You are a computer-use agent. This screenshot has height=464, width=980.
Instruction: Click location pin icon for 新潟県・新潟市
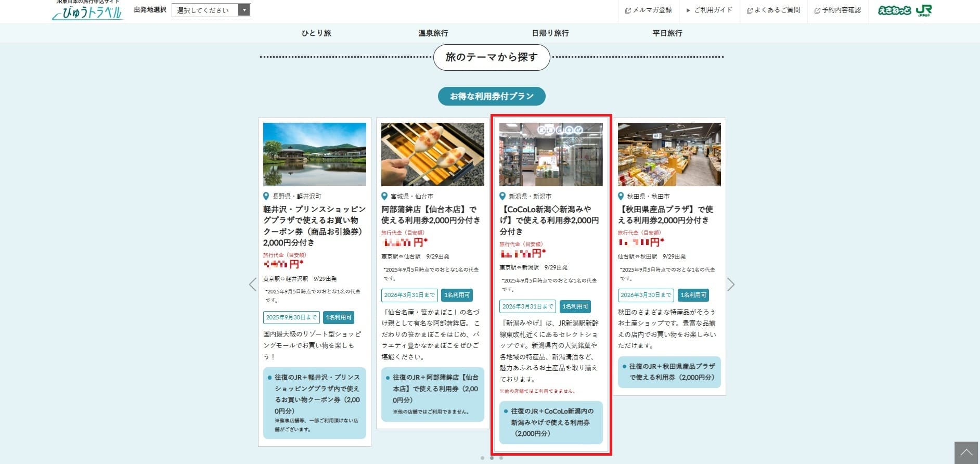502,196
